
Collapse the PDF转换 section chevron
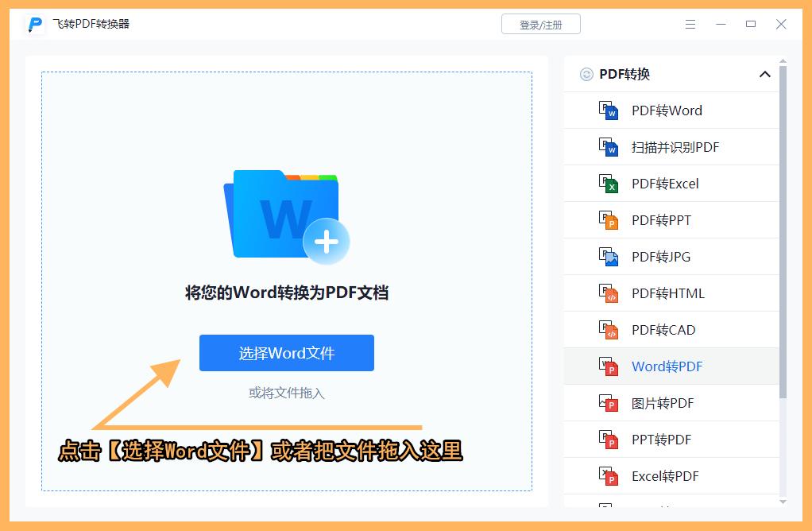[x=765, y=74]
